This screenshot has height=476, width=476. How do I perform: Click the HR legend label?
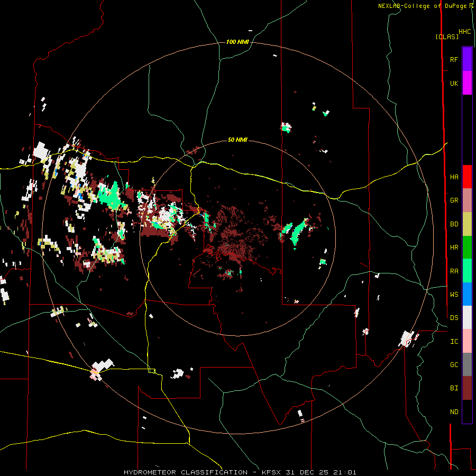[454, 248]
